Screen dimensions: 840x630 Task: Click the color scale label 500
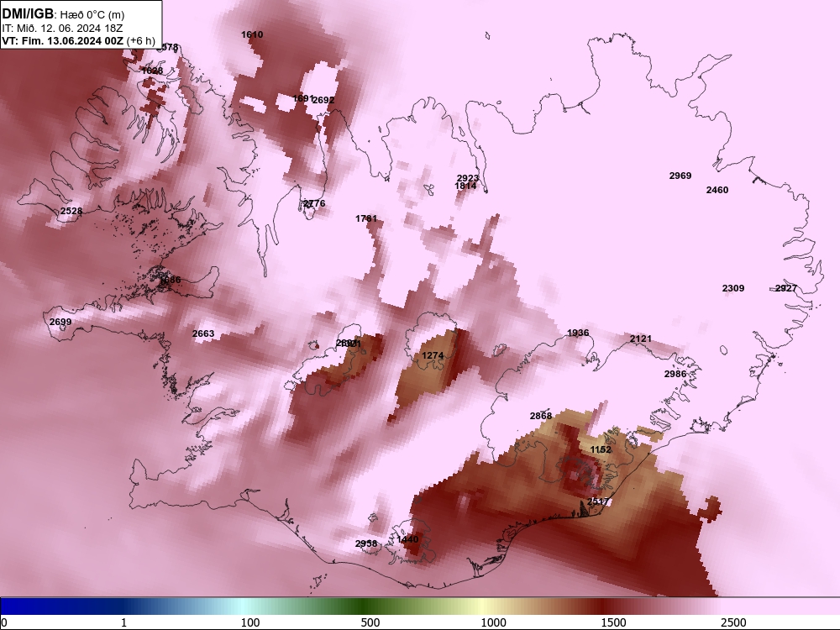tap(370, 622)
